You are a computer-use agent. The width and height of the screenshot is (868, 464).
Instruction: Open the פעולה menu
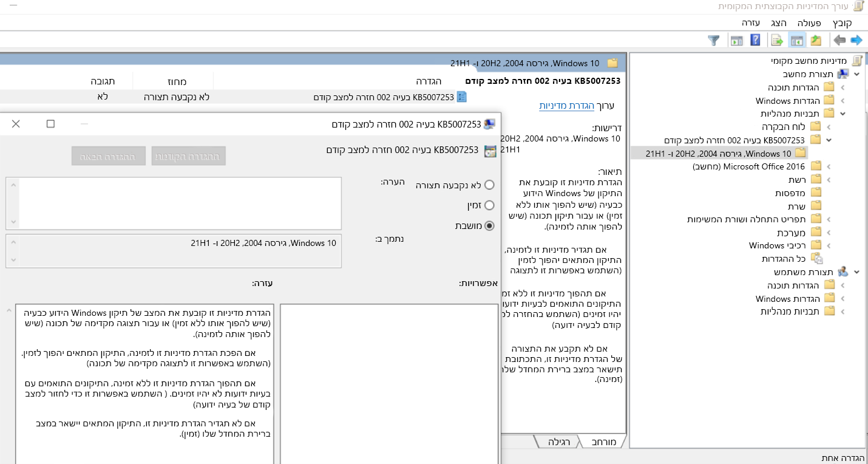pyautogui.click(x=809, y=22)
